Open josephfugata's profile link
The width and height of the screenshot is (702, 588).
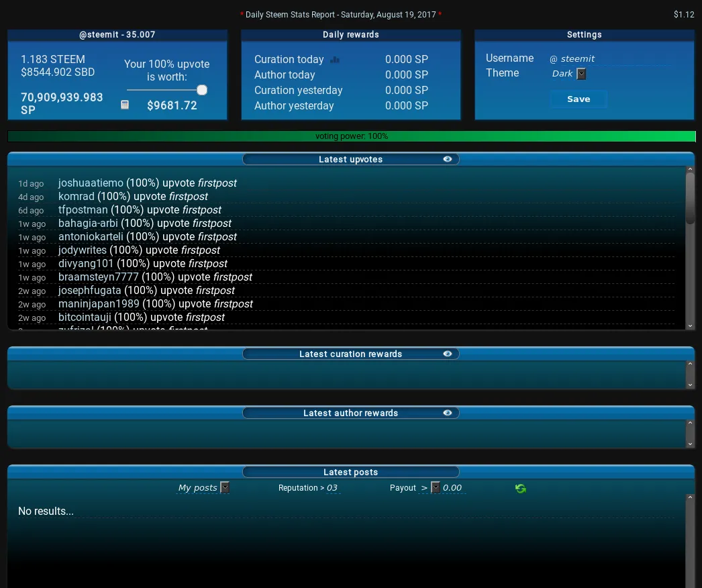89,290
